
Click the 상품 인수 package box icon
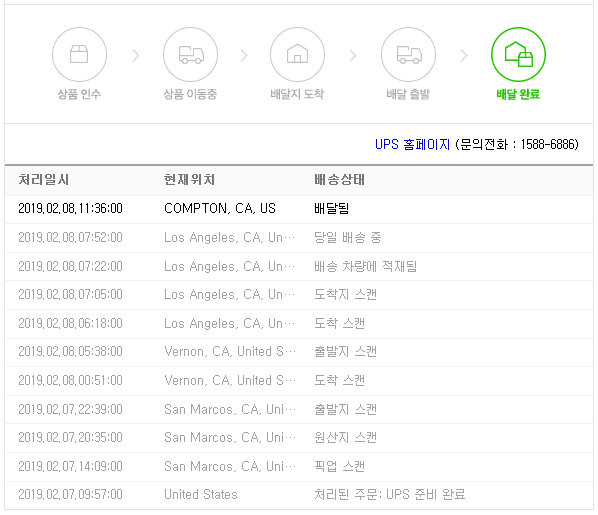[x=79, y=54]
